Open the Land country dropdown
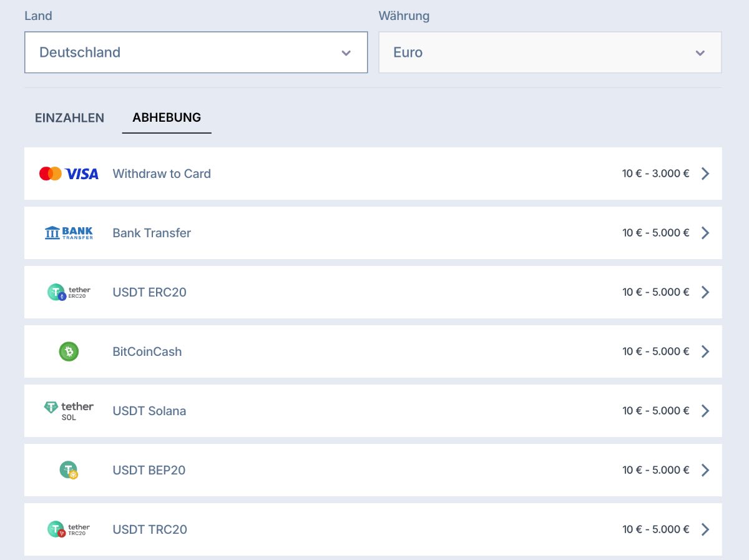The width and height of the screenshot is (749, 560). pos(195,52)
